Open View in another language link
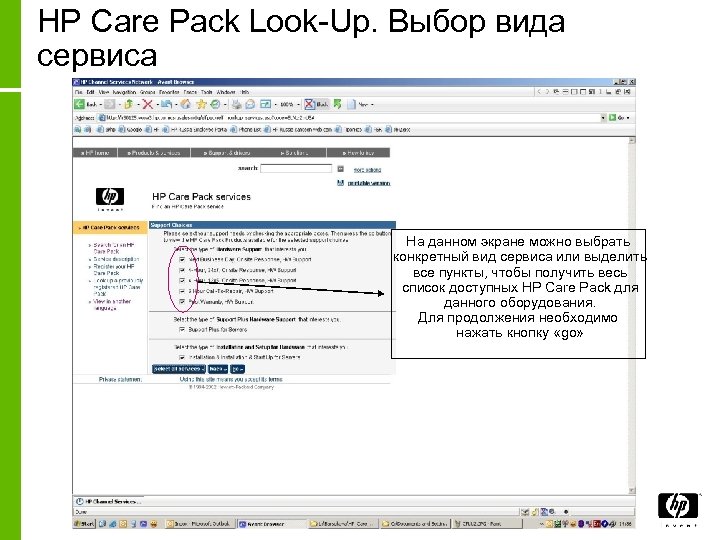720x540 pixels. click(112, 305)
